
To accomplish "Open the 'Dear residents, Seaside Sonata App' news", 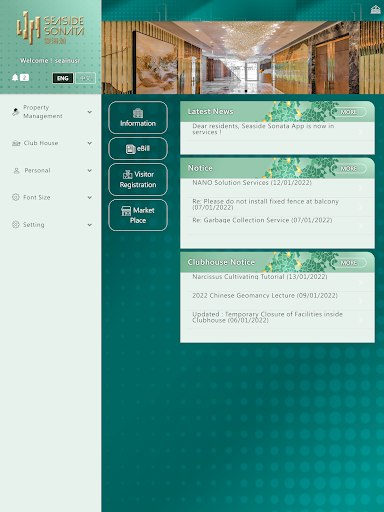I will point(277,131).
